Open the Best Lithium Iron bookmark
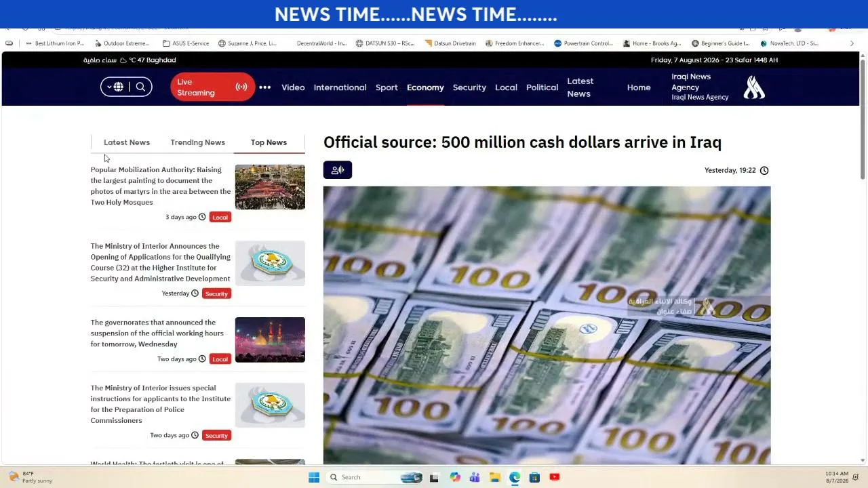 point(54,43)
